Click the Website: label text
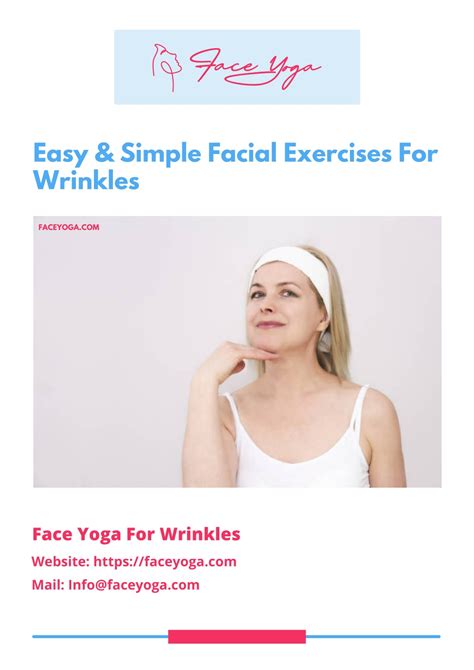The width and height of the screenshot is (474, 670). pyautogui.click(x=61, y=561)
